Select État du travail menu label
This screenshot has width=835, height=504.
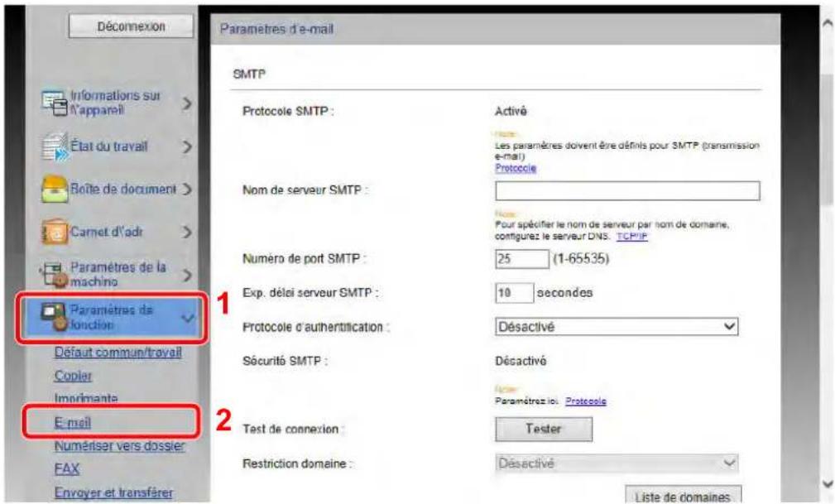(x=109, y=146)
